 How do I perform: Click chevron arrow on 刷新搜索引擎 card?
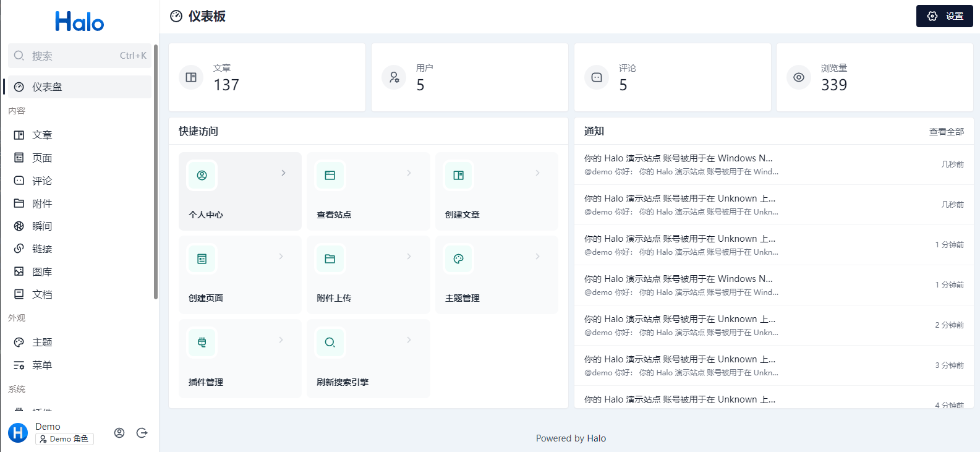pos(409,340)
